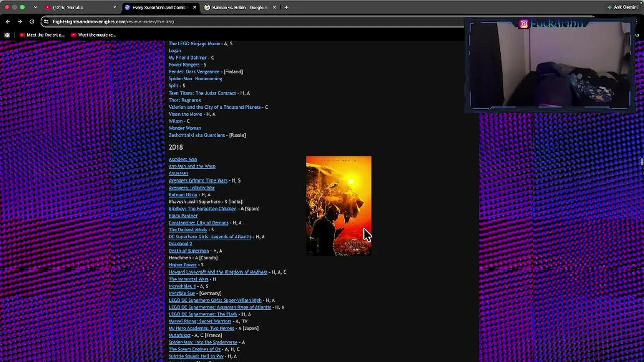Open the Deadpool 2 link
The height and width of the screenshot is (362, 644).
pos(180,244)
